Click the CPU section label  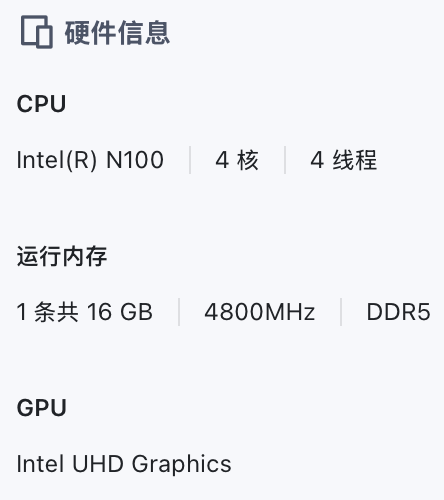(x=41, y=104)
